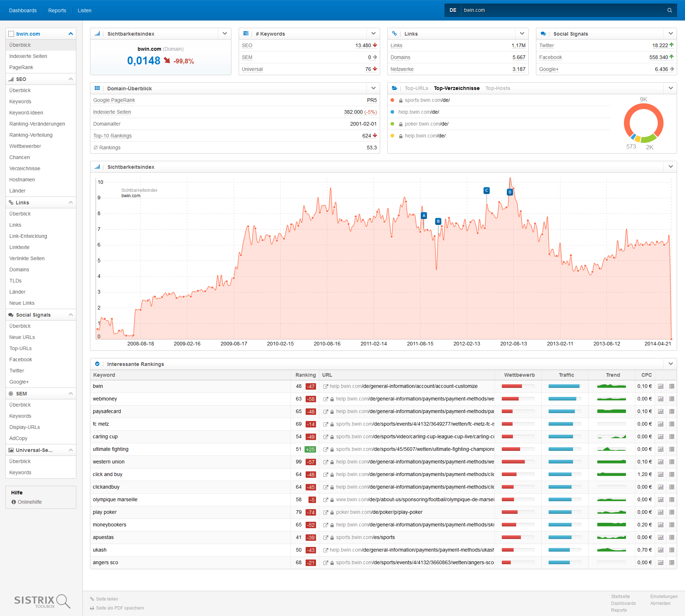Viewport: 685px width, 616px height.
Task: Click the DE country selector
Action: 453,10
